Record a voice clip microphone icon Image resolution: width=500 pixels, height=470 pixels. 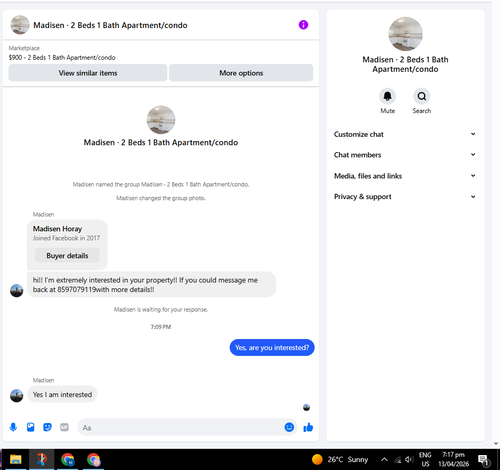(13, 427)
